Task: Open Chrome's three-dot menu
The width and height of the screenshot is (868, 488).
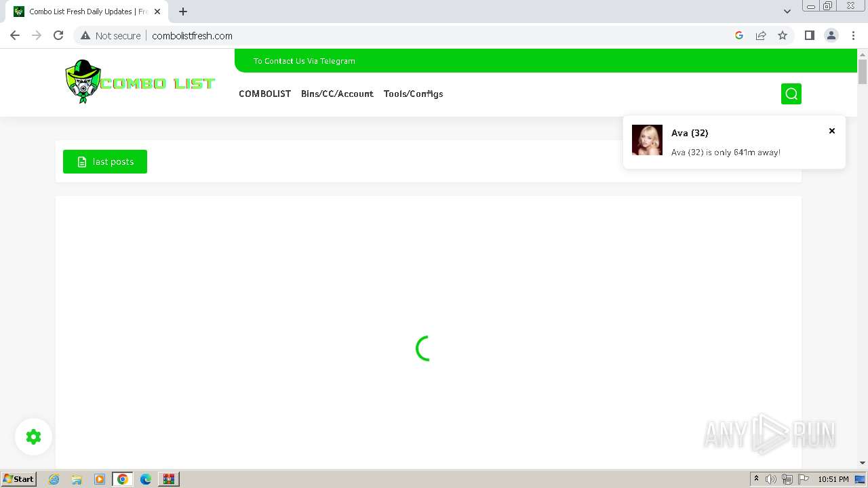Action: click(x=853, y=35)
